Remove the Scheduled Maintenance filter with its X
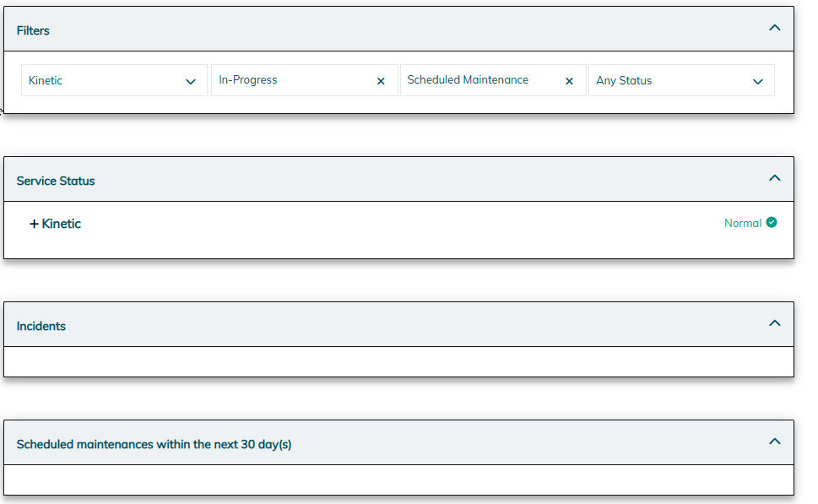The image size is (818, 504). [569, 81]
